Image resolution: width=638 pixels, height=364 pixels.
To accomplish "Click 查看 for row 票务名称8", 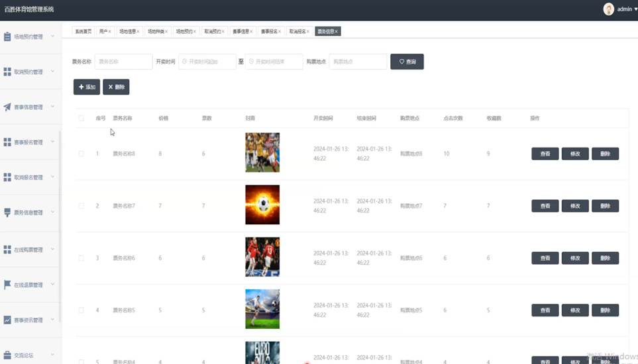I will point(545,154).
